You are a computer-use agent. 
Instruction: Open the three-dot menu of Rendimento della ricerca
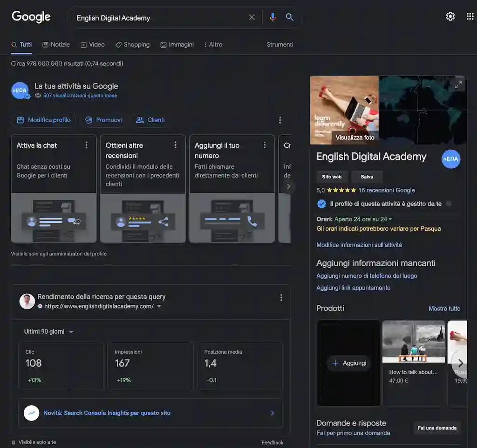point(281,297)
